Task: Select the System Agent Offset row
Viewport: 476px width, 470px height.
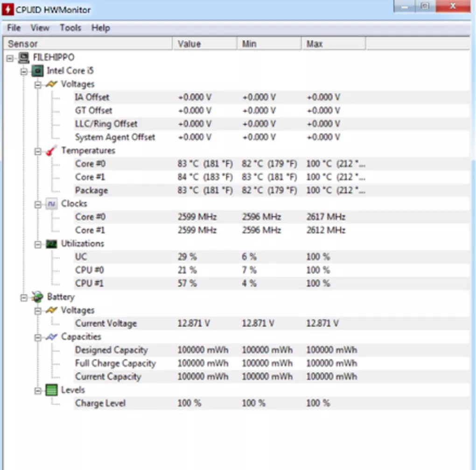Action: [x=272, y=138]
